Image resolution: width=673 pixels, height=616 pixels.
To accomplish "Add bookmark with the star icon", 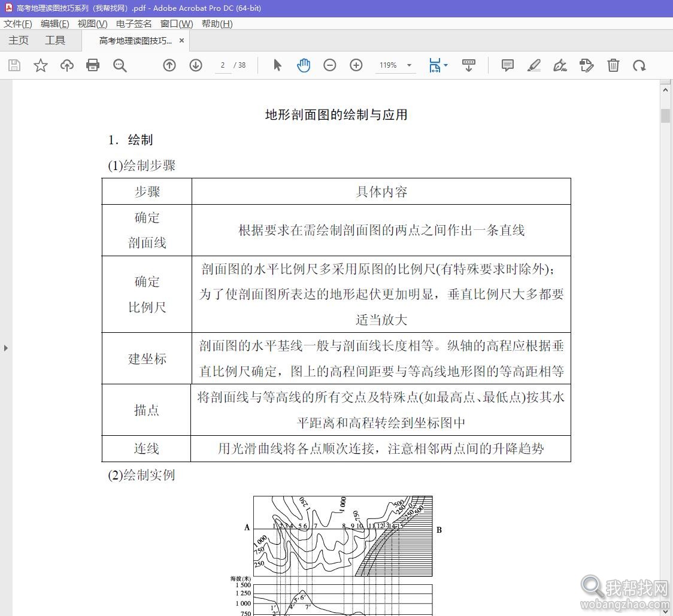I will pyautogui.click(x=41, y=65).
